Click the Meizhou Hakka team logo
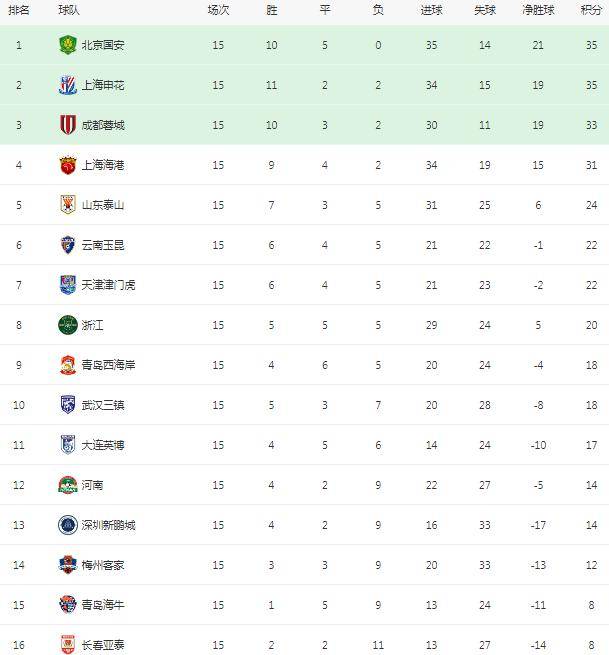The width and height of the screenshot is (609, 655). [68, 565]
